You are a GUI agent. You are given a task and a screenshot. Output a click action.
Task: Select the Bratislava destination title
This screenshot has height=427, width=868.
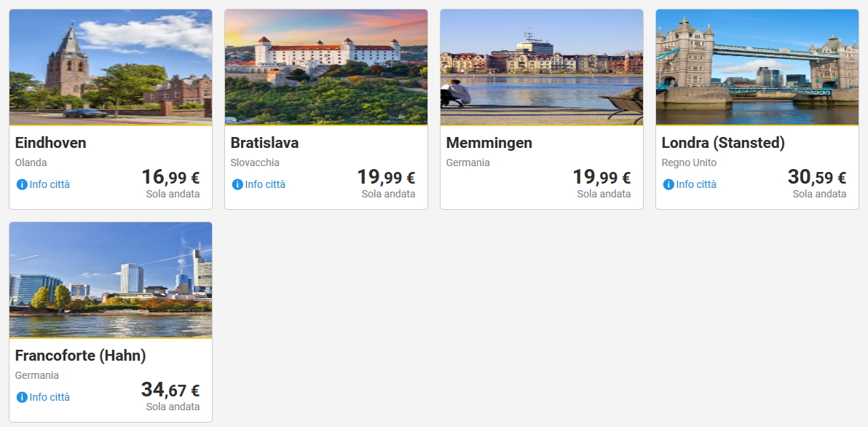264,143
